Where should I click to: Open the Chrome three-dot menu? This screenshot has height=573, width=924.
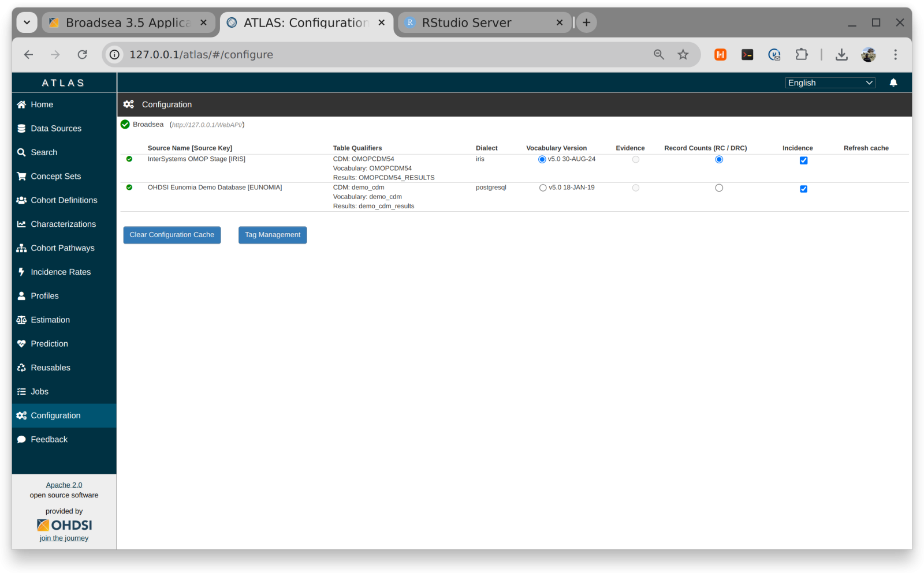tap(895, 54)
